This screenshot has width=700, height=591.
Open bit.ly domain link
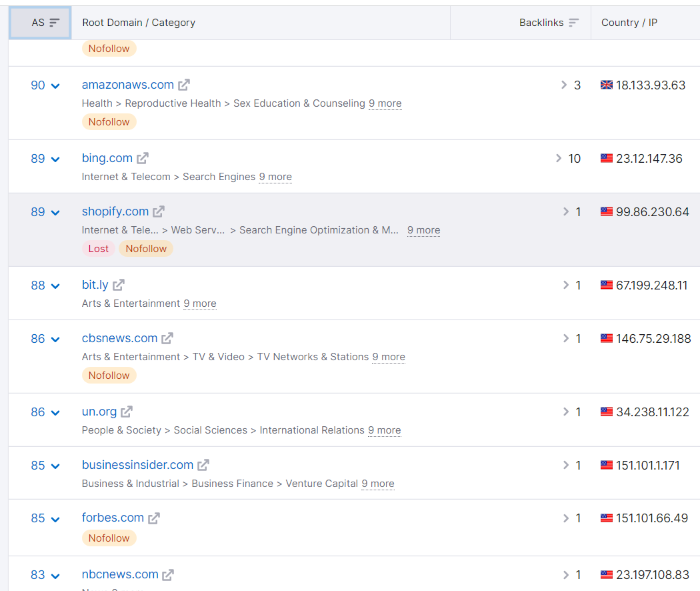95,285
